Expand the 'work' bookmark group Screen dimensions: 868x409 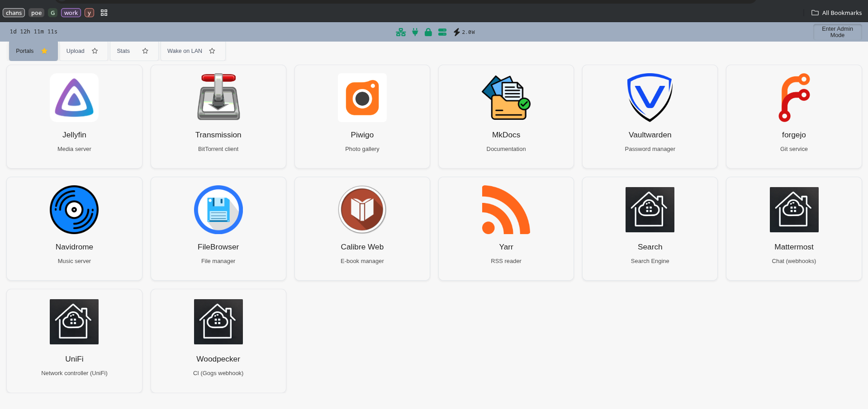point(71,13)
